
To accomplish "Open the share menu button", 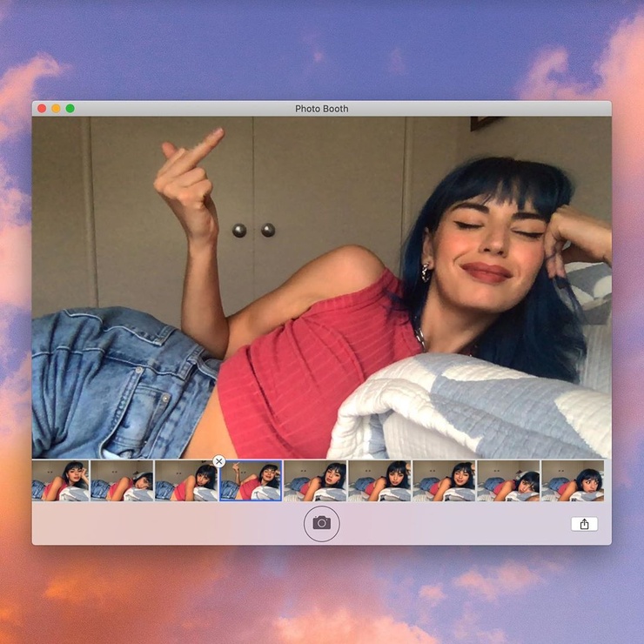I will pyautogui.click(x=584, y=524).
